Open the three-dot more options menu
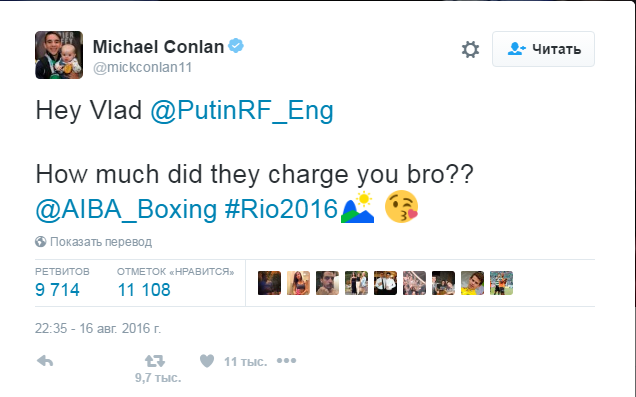636x397 pixels. tap(286, 361)
